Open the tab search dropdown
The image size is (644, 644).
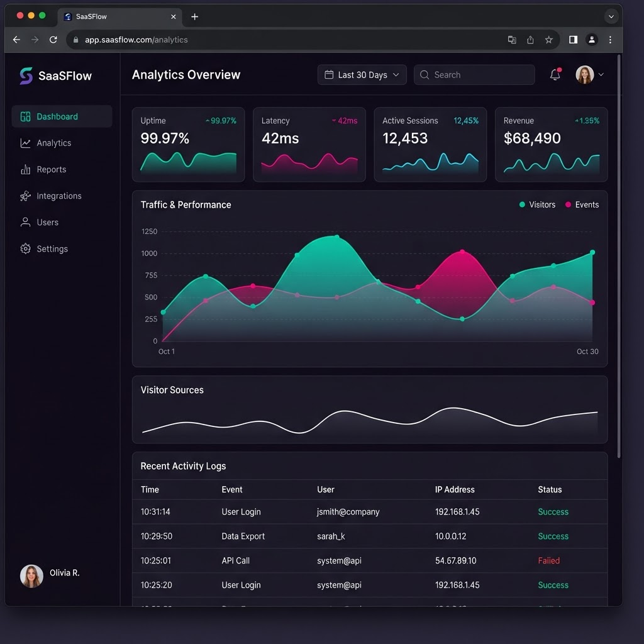point(611,17)
